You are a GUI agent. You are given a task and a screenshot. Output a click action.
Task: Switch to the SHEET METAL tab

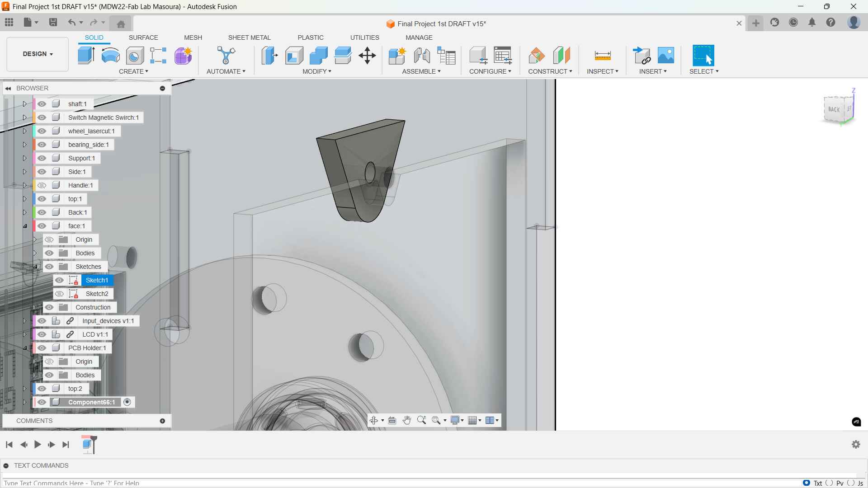click(249, 38)
